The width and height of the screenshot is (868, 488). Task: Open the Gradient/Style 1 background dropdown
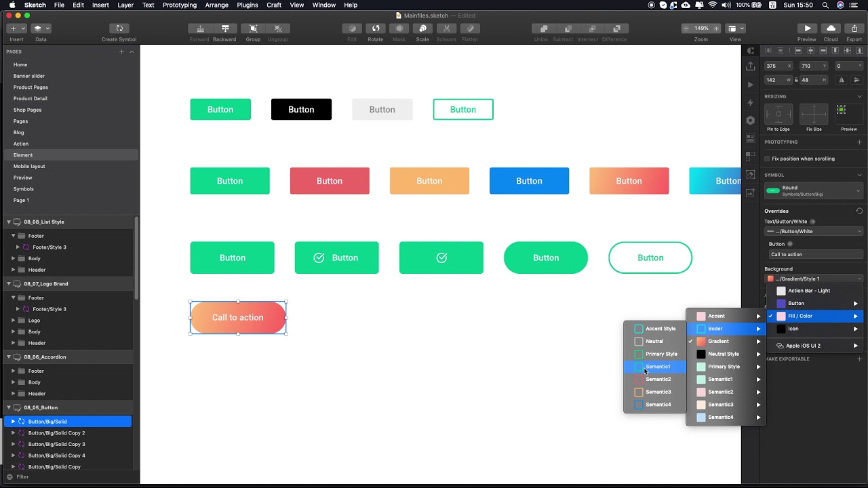coord(814,279)
